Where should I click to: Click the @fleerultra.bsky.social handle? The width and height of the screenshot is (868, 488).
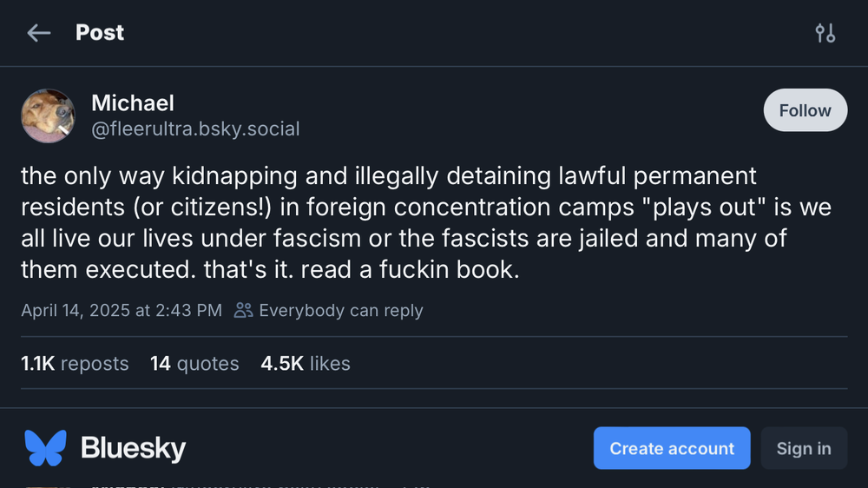pyautogui.click(x=195, y=129)
